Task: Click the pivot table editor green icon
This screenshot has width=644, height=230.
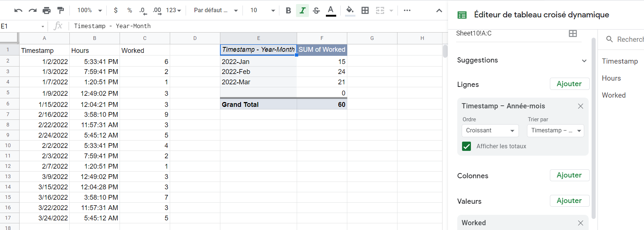Action: (462, 15)
